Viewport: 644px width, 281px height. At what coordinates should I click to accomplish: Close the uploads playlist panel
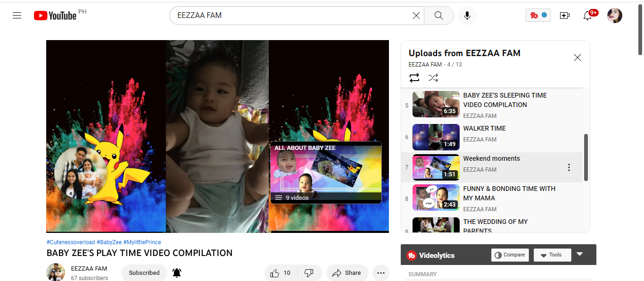[x=577, y=58]
